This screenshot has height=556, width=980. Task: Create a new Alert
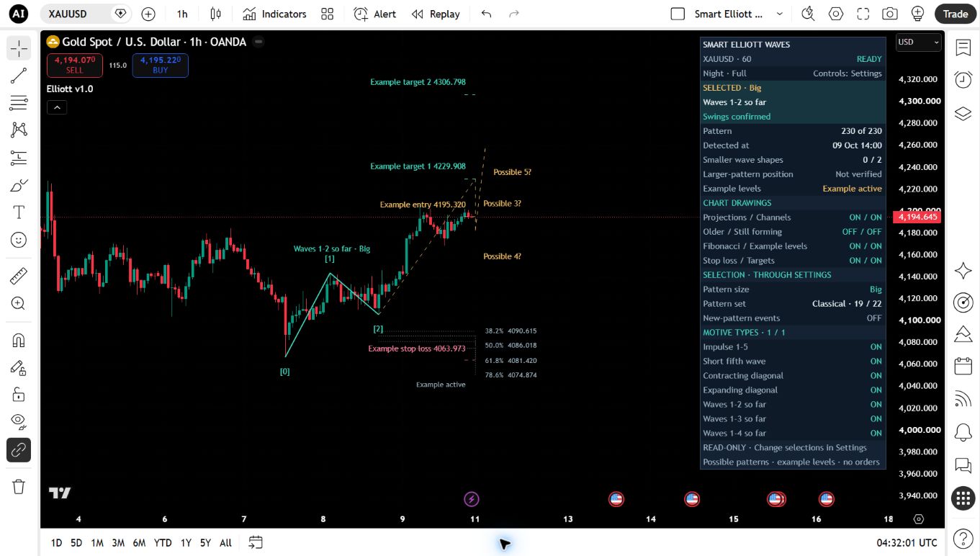click(375, 14)
